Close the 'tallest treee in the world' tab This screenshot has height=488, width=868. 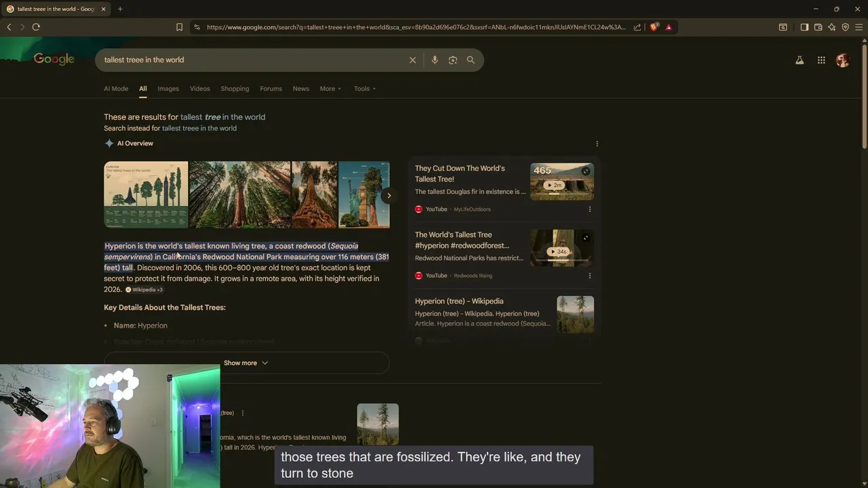tap(104, 9)
